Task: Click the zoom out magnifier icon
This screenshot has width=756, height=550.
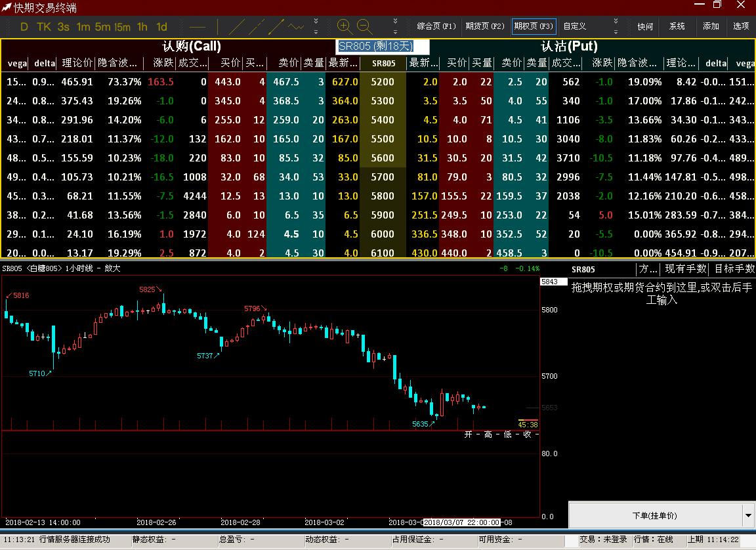Action: tap(364, 27)
